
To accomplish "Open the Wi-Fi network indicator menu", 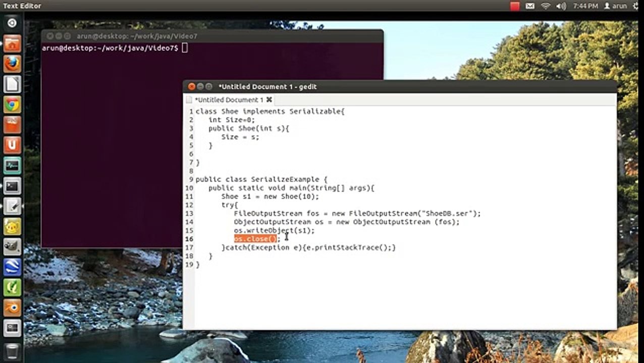I will 546,6.
